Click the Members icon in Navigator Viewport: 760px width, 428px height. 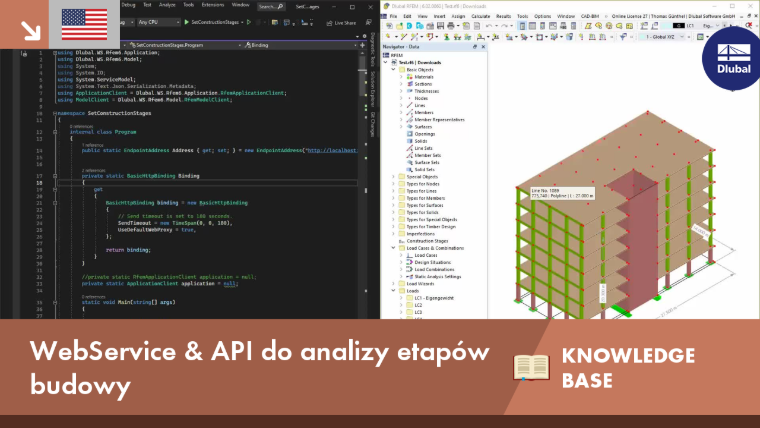pos(410,112)
